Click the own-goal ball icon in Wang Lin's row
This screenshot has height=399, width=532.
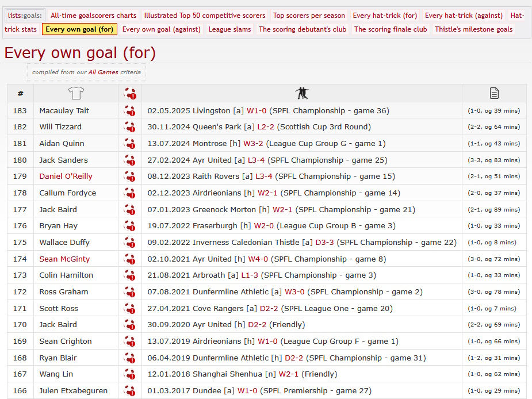(x=130, y=374)
